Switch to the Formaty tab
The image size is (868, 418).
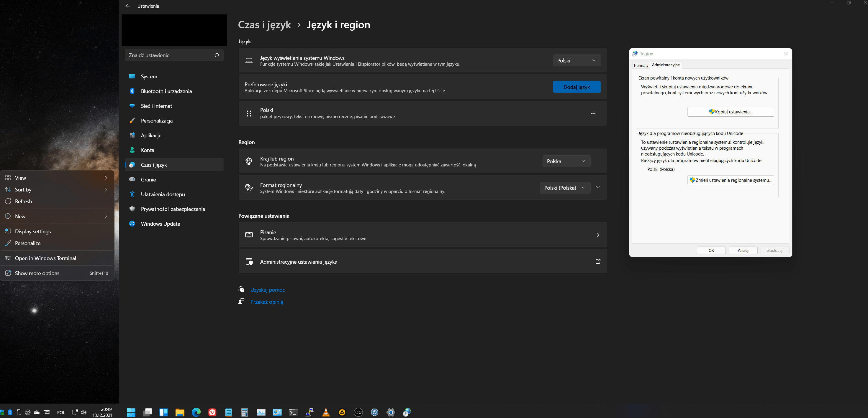tap(641, 65)
